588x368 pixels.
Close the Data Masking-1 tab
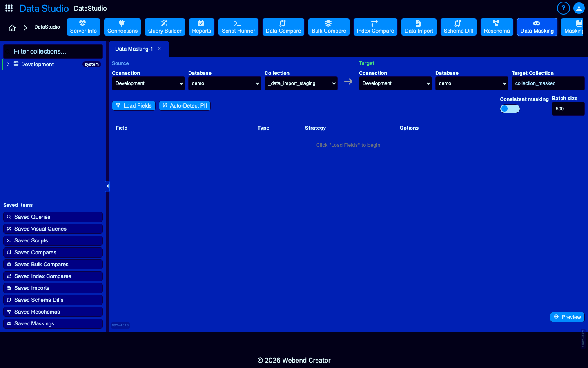[160, 49]
